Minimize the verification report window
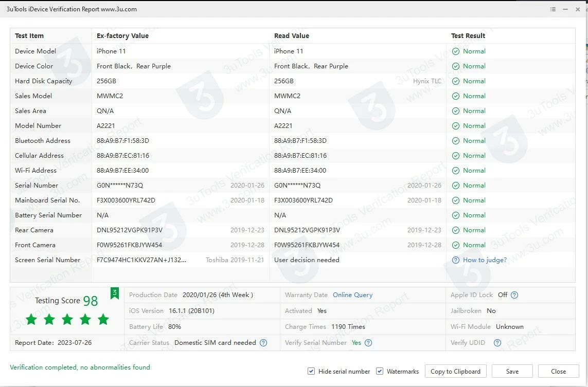Image resolution: width=588 pixels, height=387 pixels. click(565, 9)
